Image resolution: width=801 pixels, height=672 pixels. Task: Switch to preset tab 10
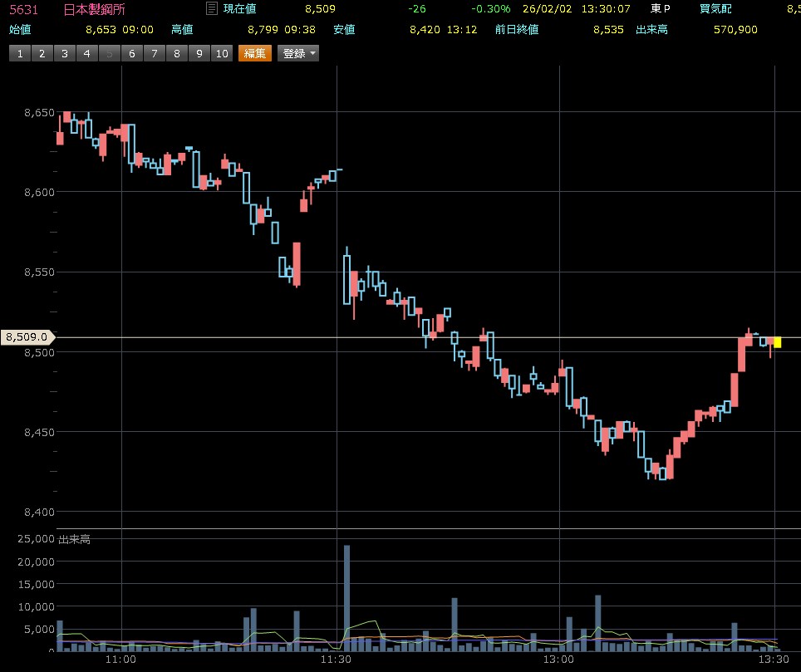click(221, 54)
